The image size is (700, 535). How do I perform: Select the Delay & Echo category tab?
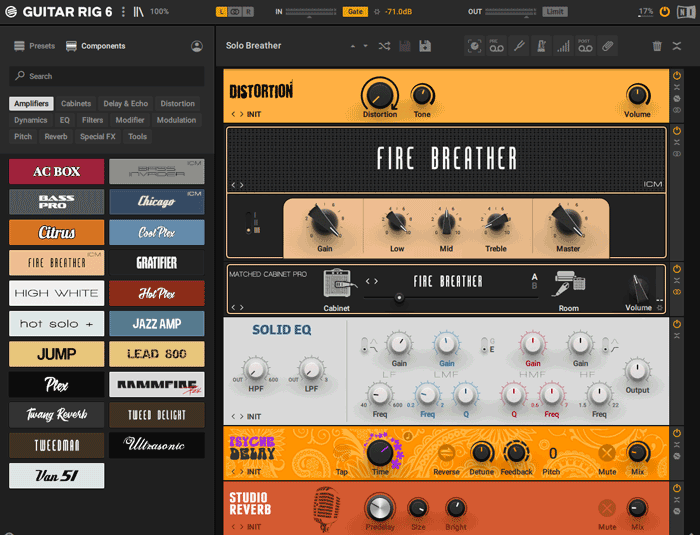coord(125,104)
